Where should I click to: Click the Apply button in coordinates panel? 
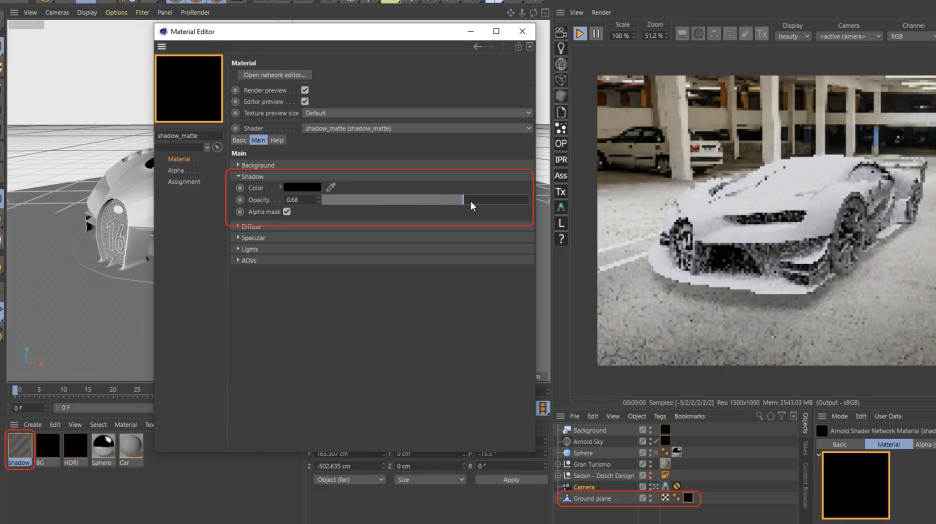point(511,480)
